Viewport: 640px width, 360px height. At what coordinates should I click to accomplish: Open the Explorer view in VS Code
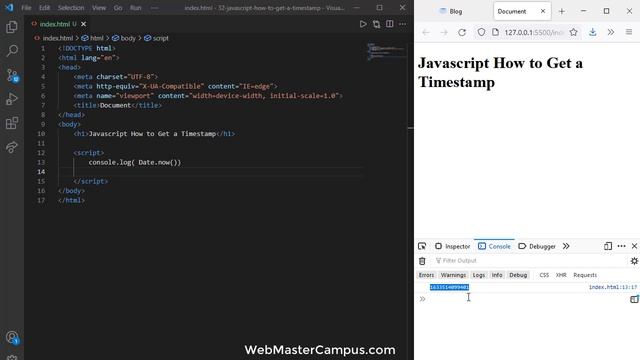[x=12, y=27]
